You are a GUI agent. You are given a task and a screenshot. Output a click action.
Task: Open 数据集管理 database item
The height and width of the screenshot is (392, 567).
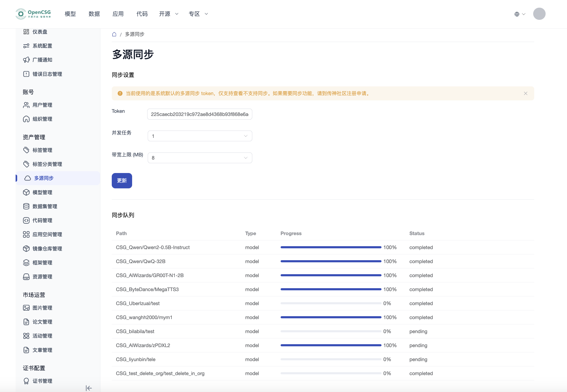[45, 206]
